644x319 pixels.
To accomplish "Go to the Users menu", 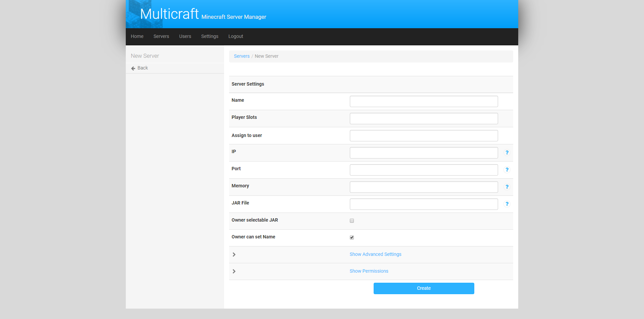I will pyautogui.click(x=185, y=36).
